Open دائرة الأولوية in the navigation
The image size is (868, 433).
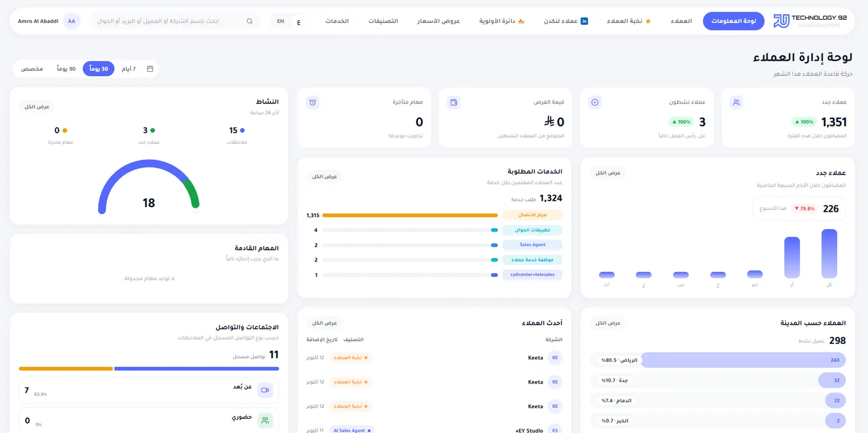tap(502, 21)
